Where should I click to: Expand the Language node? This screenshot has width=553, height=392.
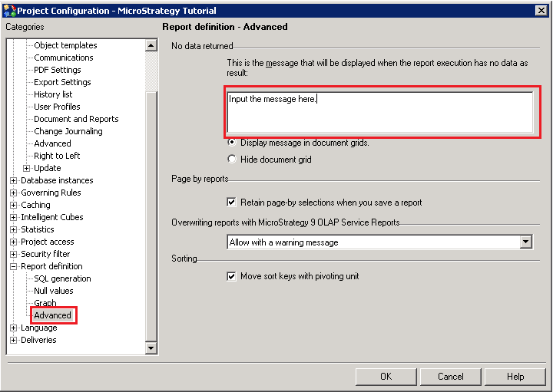[x=13, y=328]
